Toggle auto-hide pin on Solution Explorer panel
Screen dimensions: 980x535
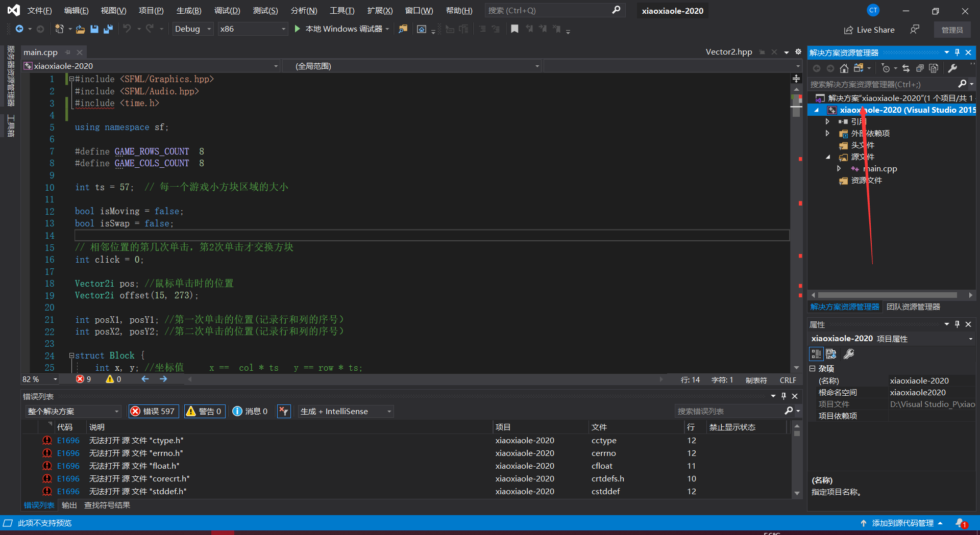958,53
